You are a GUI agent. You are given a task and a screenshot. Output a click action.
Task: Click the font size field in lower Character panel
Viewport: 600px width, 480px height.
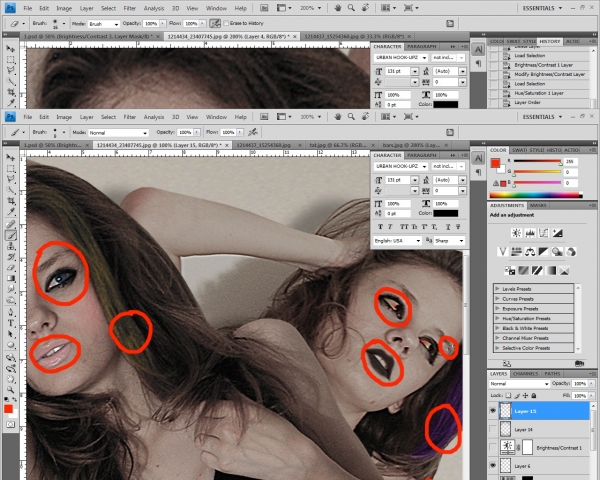[398, 180]
